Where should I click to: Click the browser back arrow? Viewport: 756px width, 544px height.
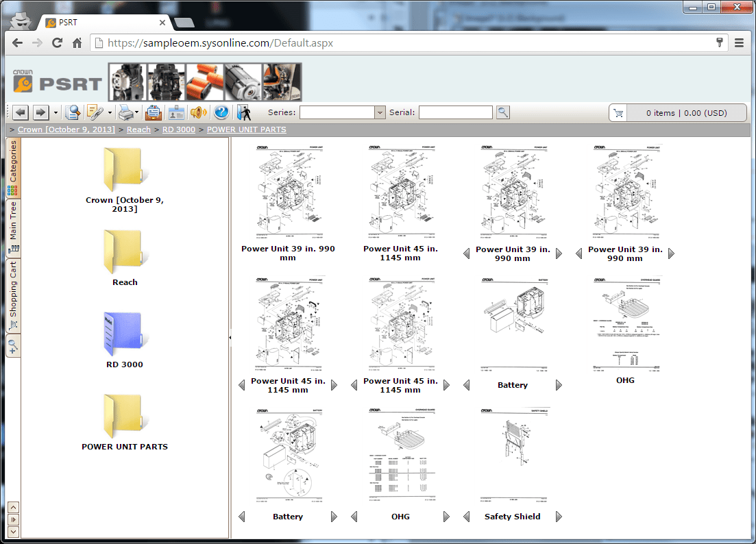coord(17,43)
